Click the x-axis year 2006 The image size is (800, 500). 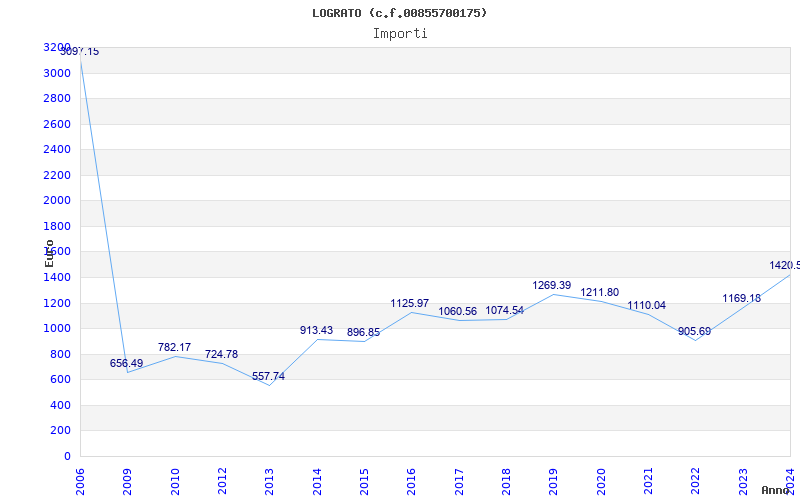tap(80, 481)
